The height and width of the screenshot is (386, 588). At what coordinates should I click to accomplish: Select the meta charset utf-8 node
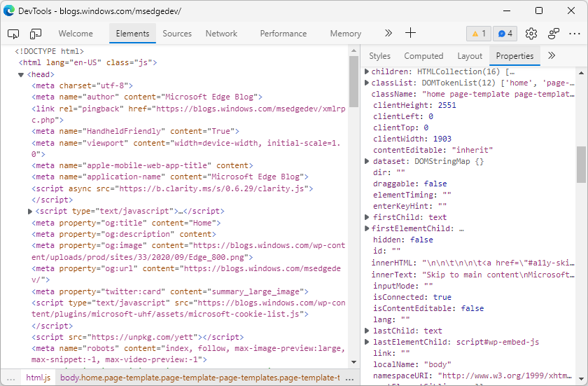click(x=82, y=86)
